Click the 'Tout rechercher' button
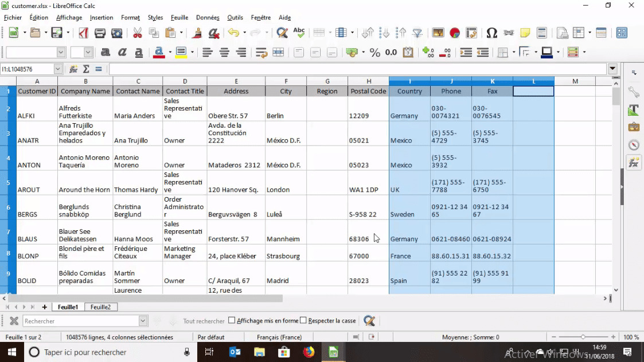This screenshot has width=644, height=362. 204,321
